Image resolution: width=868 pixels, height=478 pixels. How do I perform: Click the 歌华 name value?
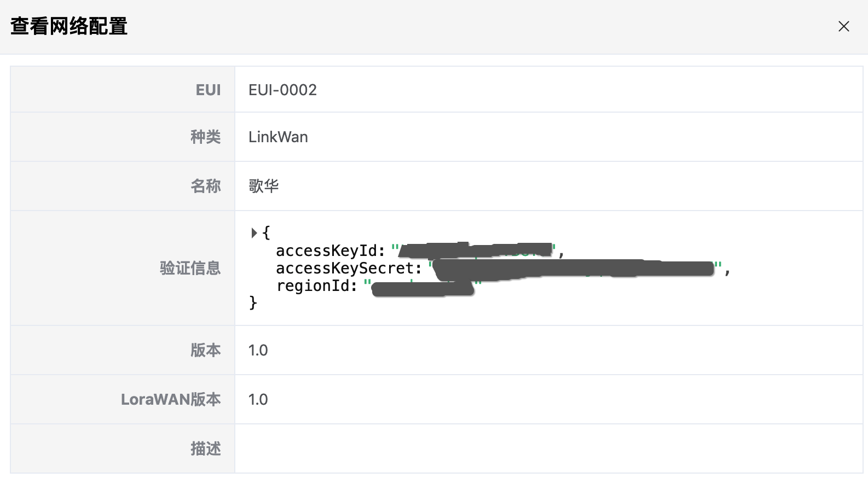(264, 186)
